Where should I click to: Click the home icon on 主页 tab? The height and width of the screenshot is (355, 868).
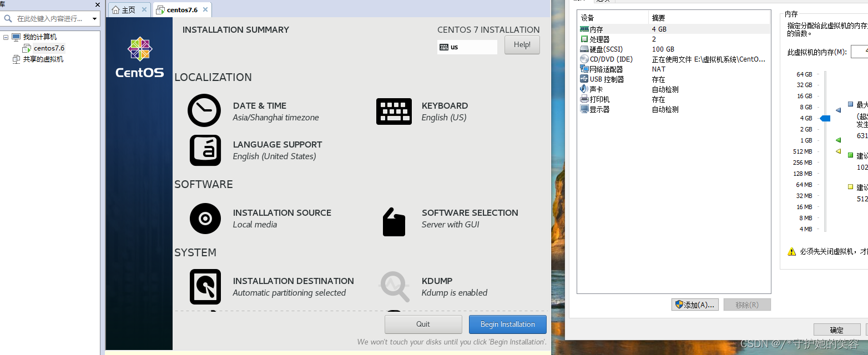coord(115,10)
